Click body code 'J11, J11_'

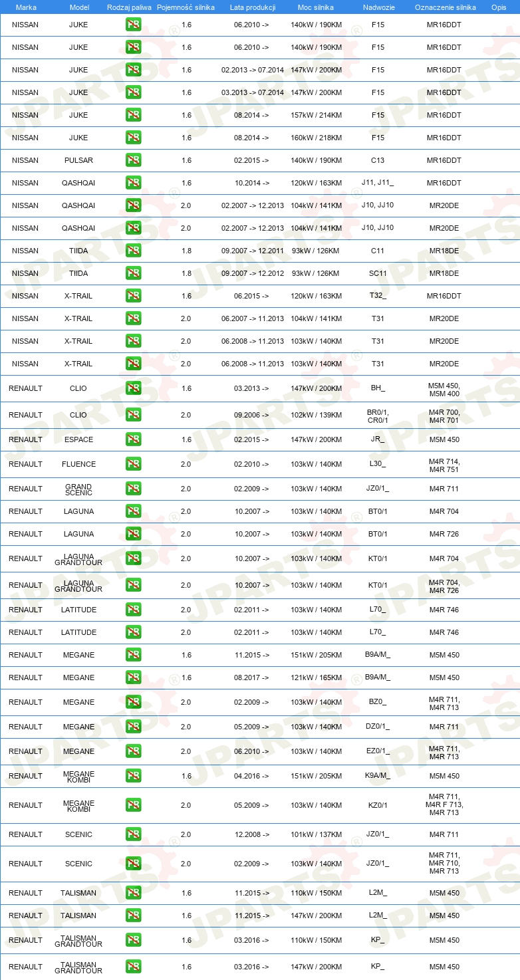378,182
